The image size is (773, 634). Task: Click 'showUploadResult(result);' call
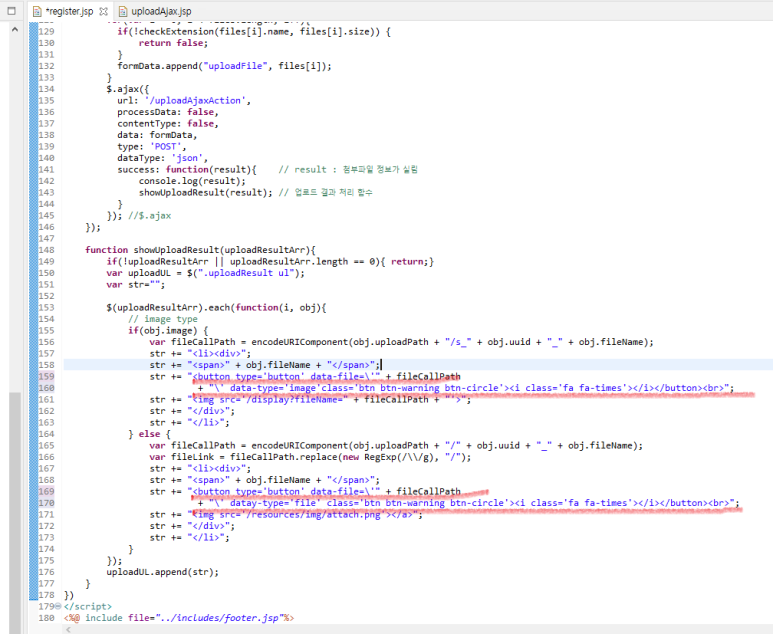[x=206, y=192]
